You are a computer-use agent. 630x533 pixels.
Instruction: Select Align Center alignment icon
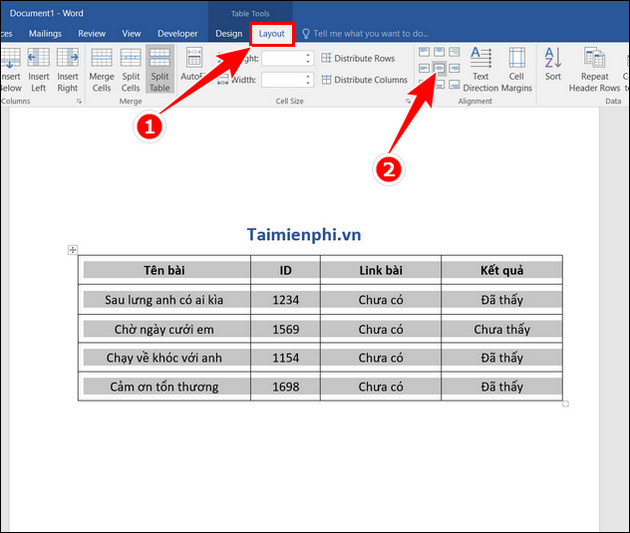tap(439, 68)
